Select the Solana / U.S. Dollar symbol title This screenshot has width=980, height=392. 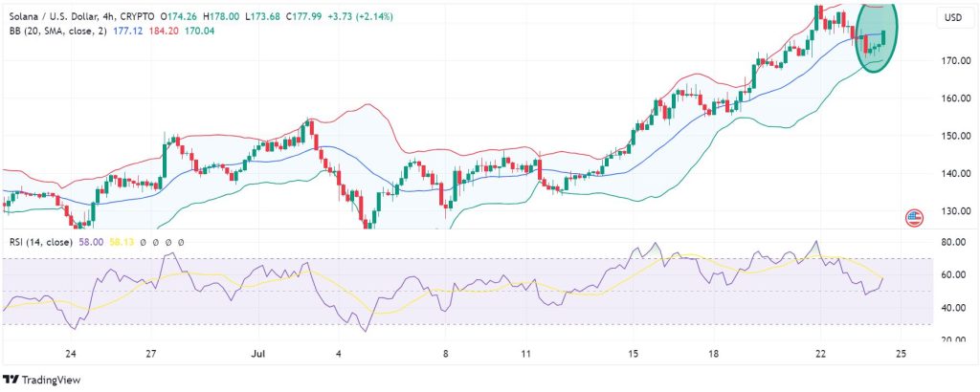tap(54, 17)
